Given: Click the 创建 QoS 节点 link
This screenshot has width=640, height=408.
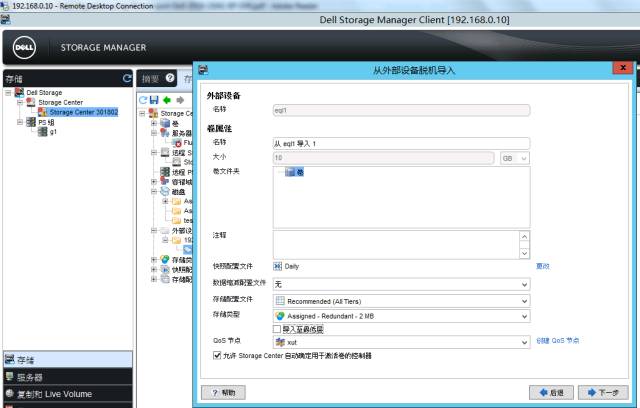Looking at the screenshot, I should coord(558,340).
